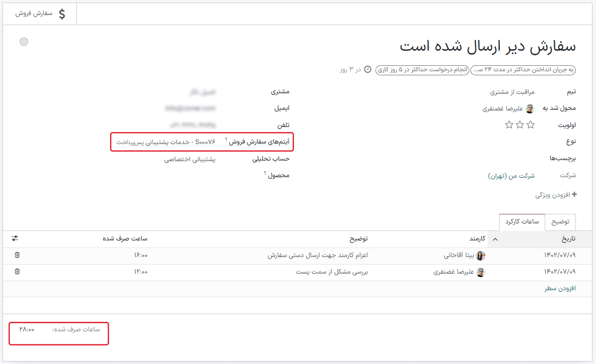
Task: Open the سفارش فروش smart button
Action: pos(40,14)
